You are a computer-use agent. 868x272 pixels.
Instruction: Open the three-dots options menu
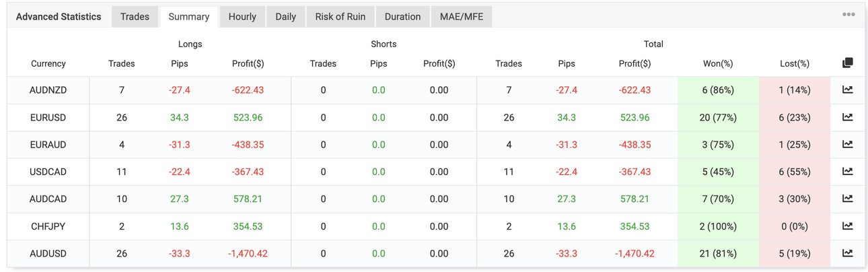click(848, 14)
